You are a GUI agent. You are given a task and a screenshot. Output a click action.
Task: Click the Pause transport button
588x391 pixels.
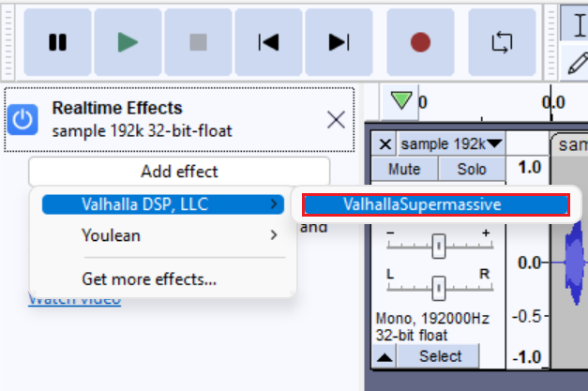pos(57,42)
